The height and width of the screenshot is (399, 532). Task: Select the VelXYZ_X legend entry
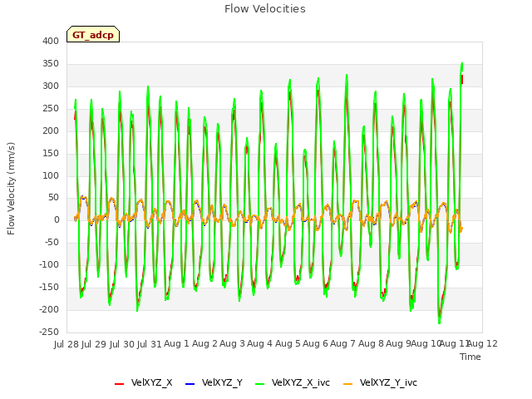tap(144, 382)
